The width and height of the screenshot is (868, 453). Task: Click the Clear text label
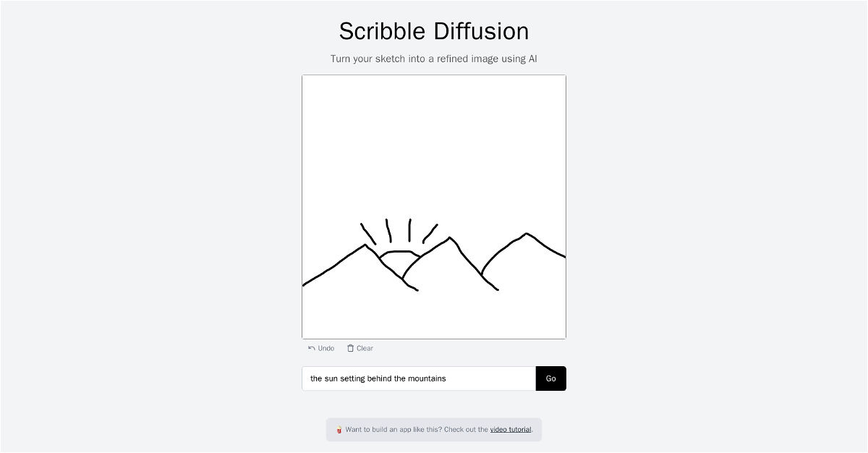coord(365,348)
